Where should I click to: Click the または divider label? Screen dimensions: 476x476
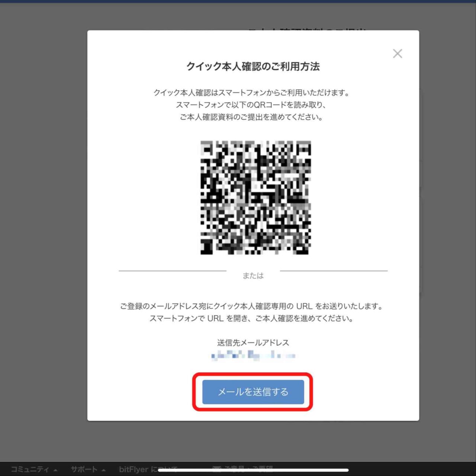253,276
